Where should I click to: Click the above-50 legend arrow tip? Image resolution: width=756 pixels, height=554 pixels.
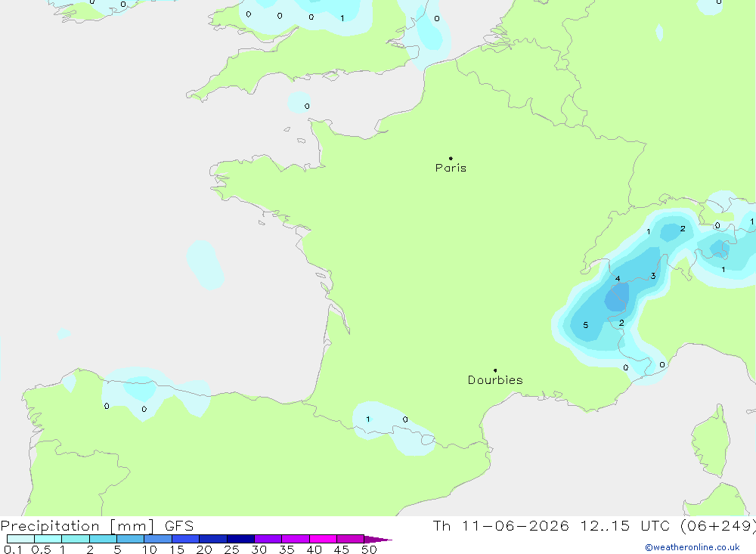378,540
